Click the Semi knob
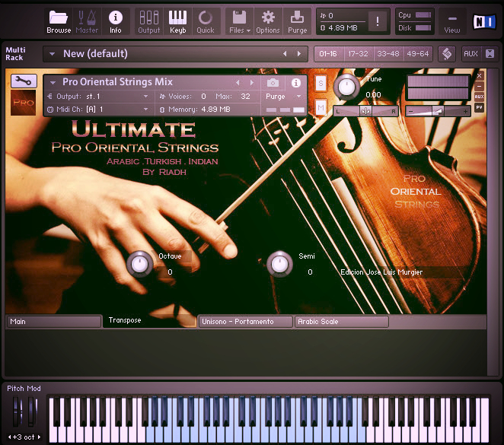 (x=279, y=264)
